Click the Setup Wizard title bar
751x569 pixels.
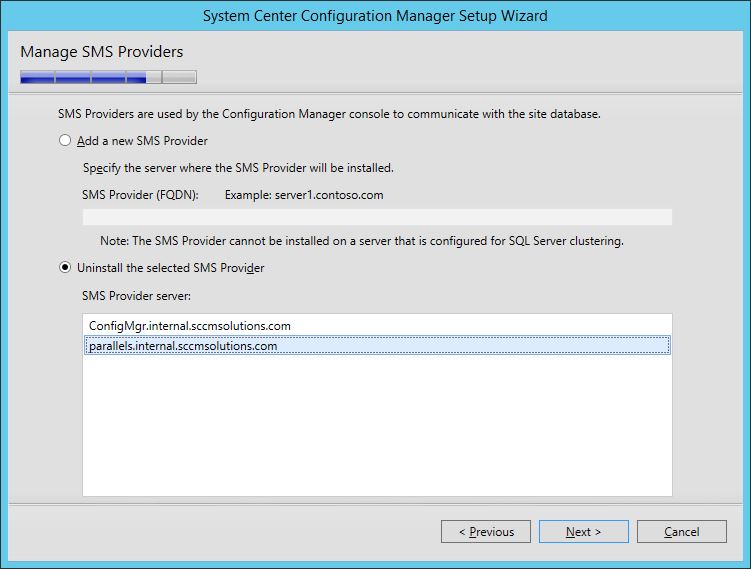[x=375, y=16]
